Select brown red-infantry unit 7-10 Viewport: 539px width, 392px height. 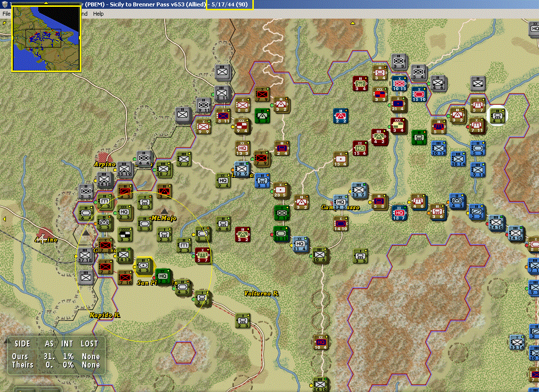(x=125, y=278)
